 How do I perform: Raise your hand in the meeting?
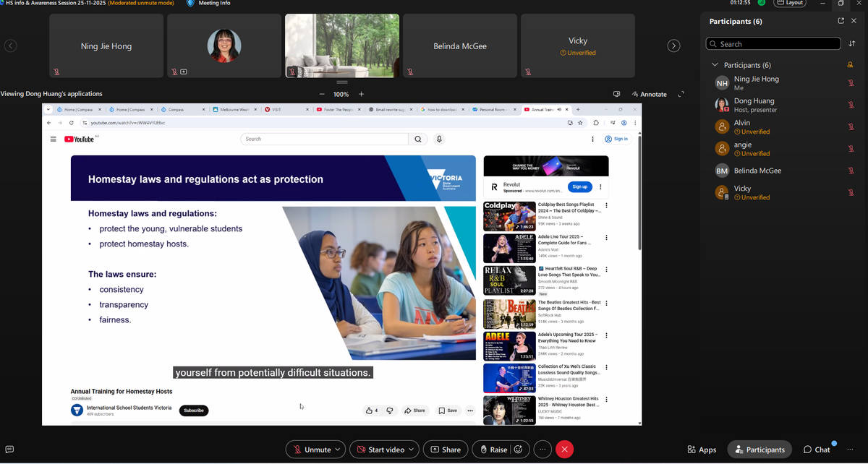(x=492, y=450)
